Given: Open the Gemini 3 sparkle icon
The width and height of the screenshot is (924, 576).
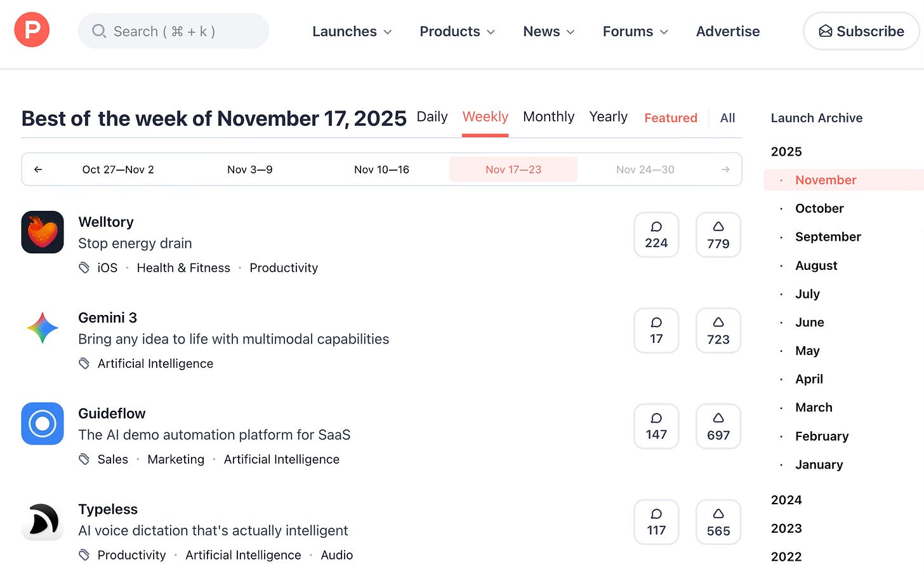Looking at the screenshot, I should point(43,328).
